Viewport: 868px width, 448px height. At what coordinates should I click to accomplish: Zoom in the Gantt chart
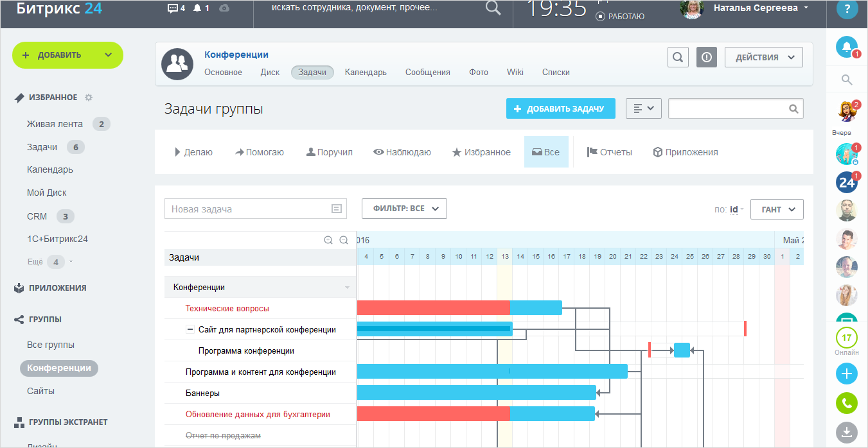coord(328,240)
